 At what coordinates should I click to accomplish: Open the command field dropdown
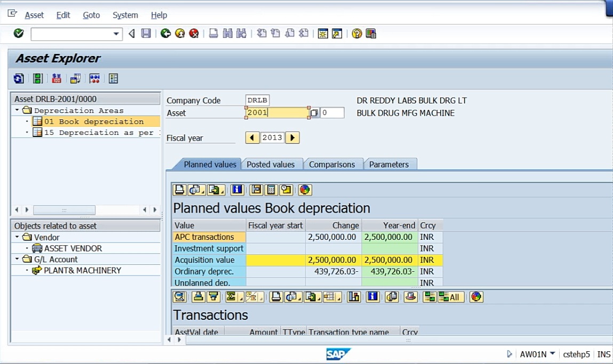point(116,34)
